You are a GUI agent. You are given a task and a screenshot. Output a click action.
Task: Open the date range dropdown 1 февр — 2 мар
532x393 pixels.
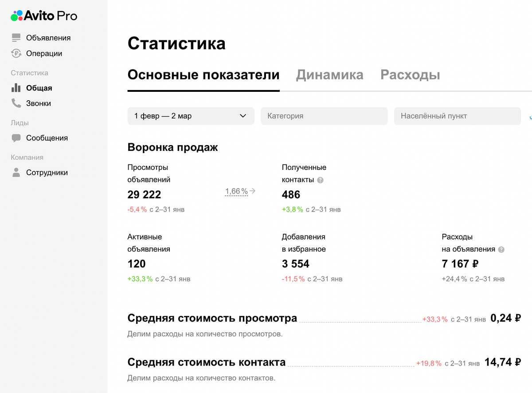click(x=191, y=116)
